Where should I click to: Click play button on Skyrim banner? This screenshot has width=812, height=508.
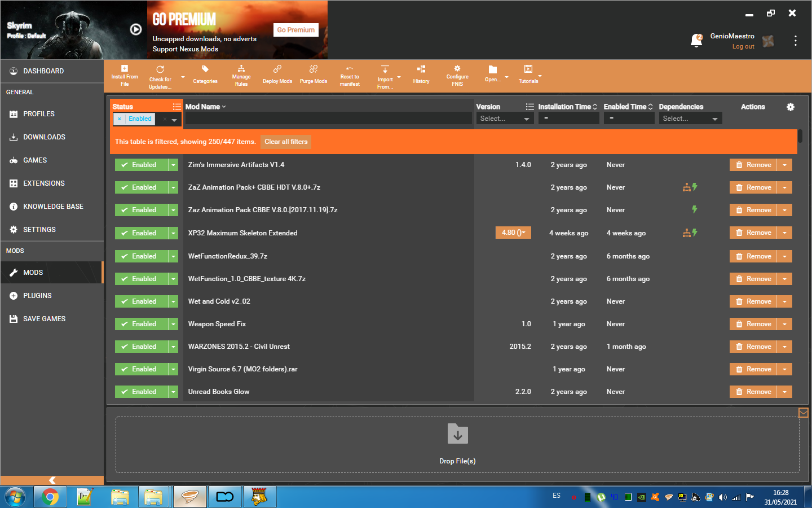pos(136,29)
